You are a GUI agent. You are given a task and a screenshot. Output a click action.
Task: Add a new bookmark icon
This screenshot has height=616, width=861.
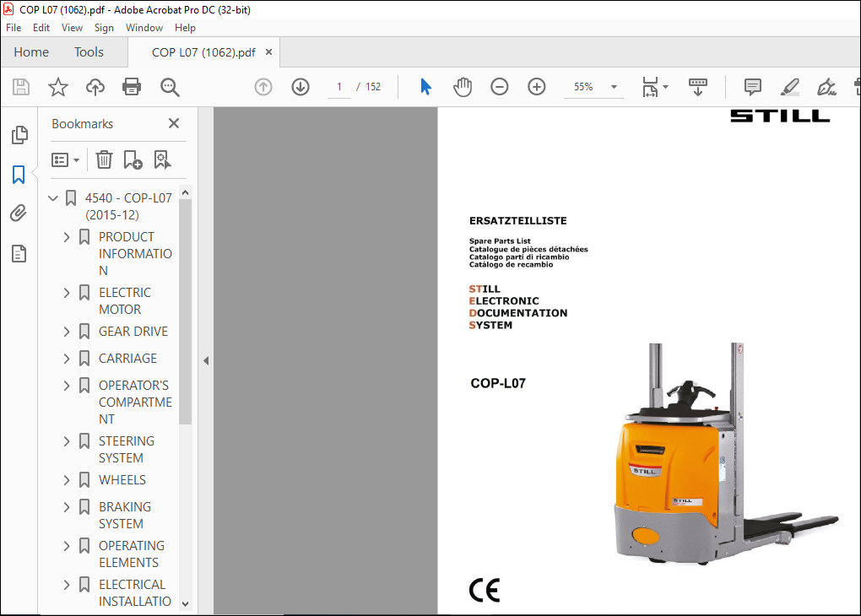(x=133, y=159)
